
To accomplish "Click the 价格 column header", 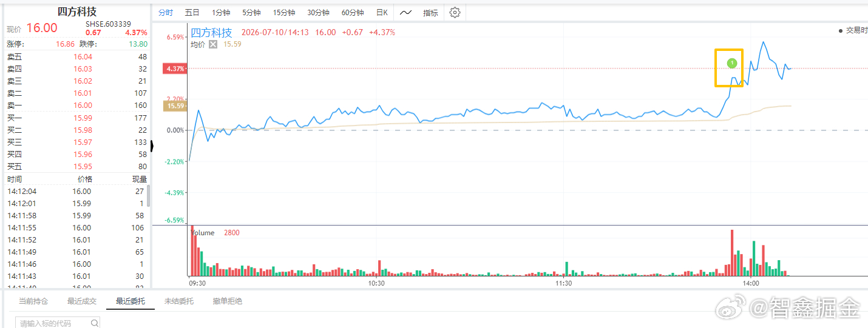I will 85,179.
